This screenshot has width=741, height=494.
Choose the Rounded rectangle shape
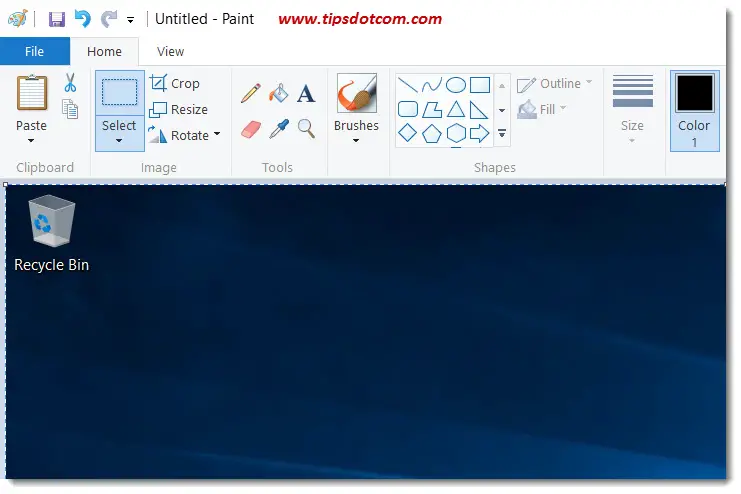(408, 110)
